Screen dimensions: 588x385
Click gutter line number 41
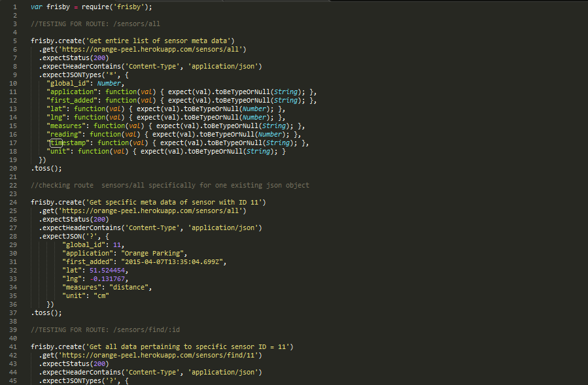[13, 347]
